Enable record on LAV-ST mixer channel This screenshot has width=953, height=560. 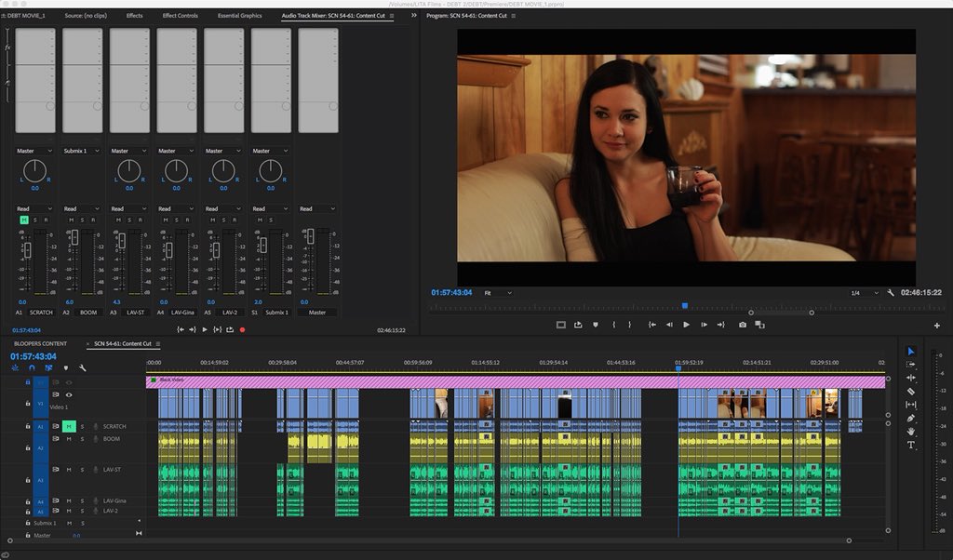(141, 220)
